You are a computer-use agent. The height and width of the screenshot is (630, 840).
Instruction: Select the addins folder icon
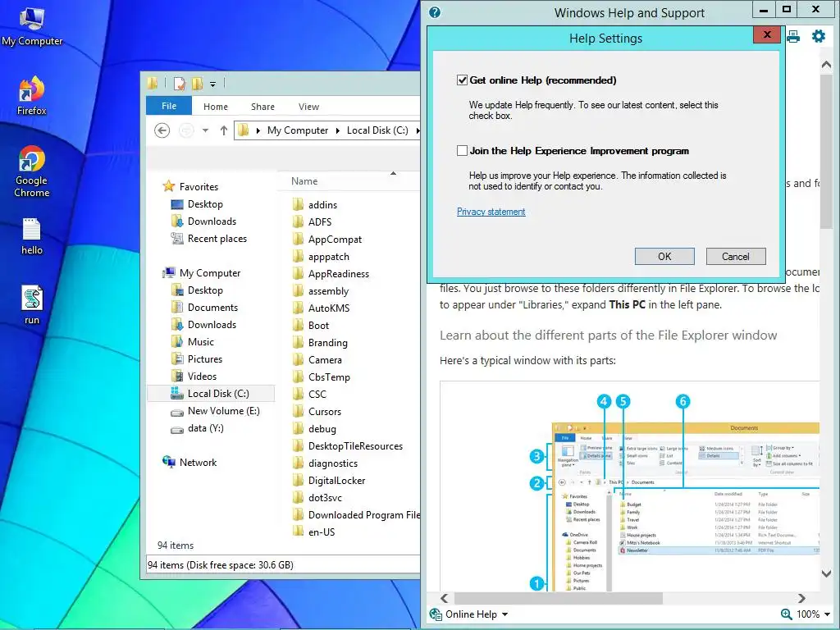click(x=299, y=204)
